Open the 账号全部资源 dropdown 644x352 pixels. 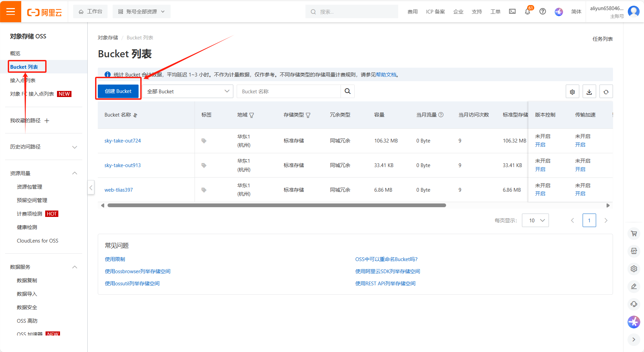pyautogui.click(x=142, y=11)
